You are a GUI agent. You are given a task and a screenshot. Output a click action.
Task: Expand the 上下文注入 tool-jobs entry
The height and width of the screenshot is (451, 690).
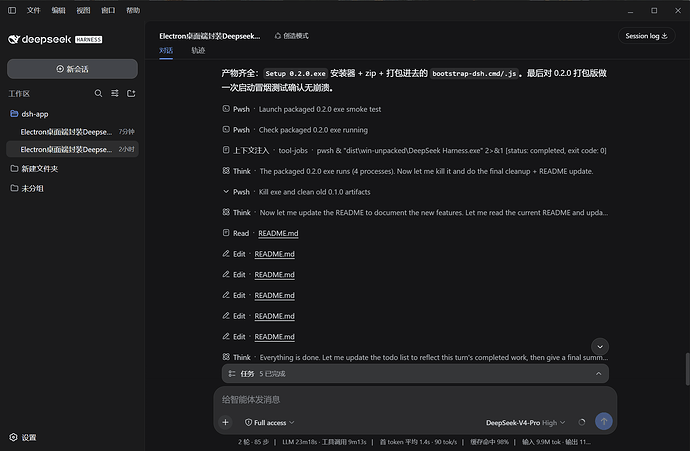[x=414, y=150]
